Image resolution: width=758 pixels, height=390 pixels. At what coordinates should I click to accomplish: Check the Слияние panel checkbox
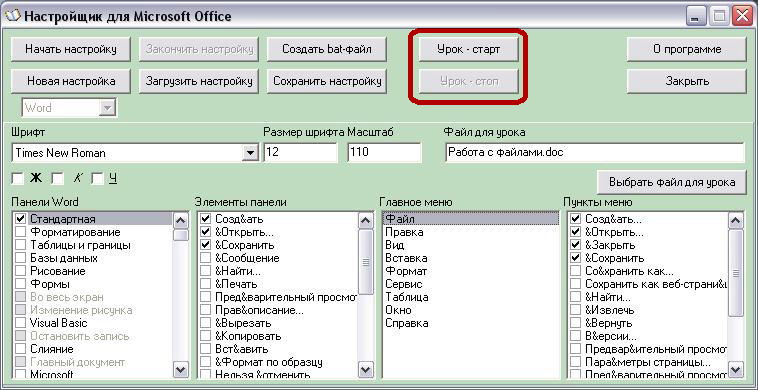(20, 349)
